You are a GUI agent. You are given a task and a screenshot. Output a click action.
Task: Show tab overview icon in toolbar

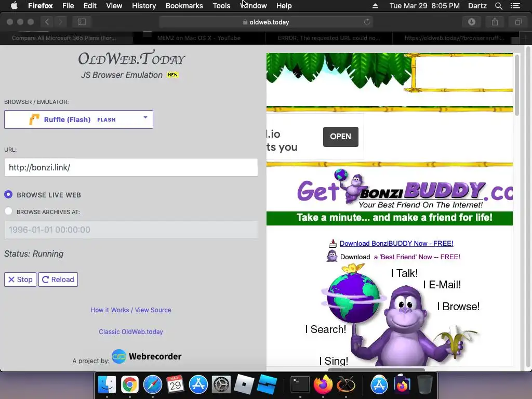pyautogui.click(x=518, y=22)
